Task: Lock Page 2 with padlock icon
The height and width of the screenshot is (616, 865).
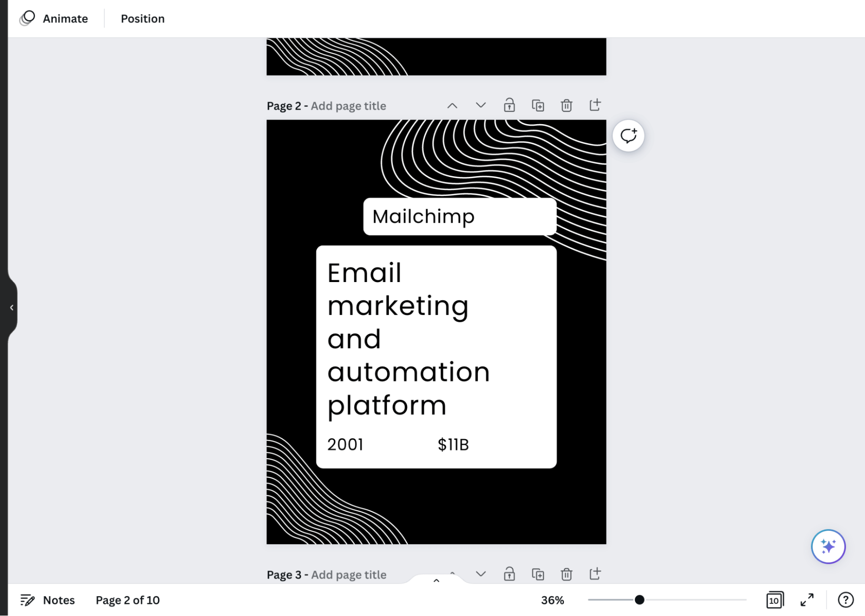Action: pyautogui.click(x=509, y=106)
